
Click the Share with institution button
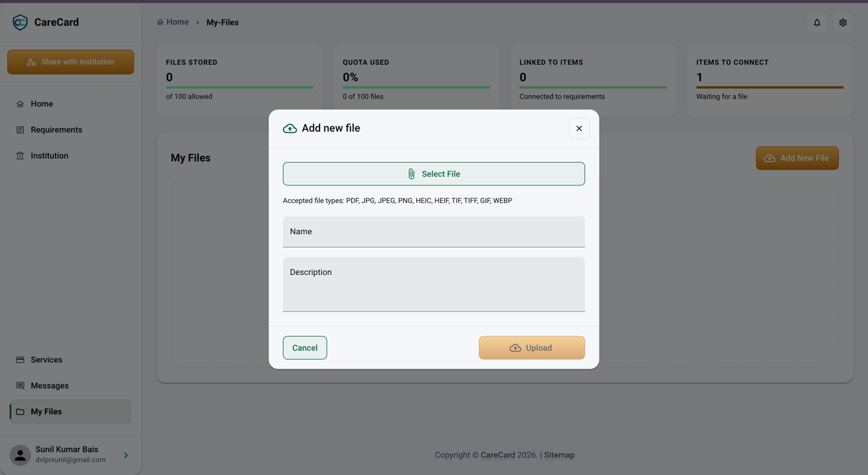click(71, 62)
